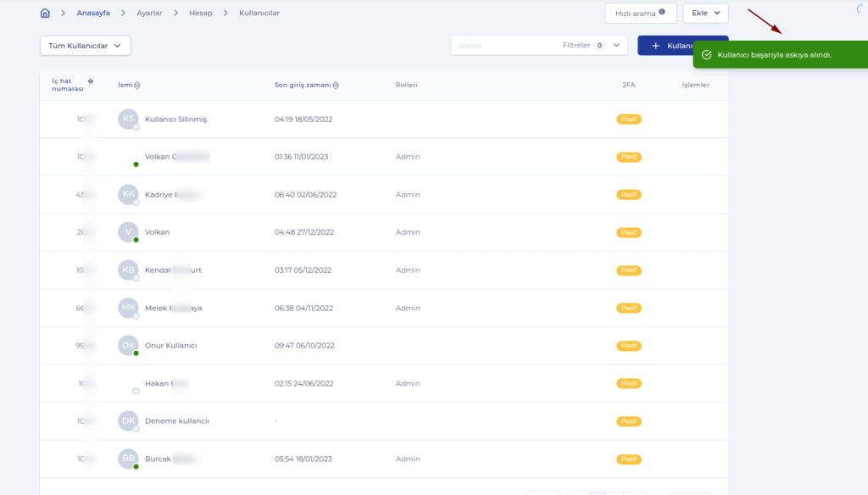Click Kullanıcı başarıyla askıya alındı notification
The height and width of the screenshot is (495, 868).
(781, 55)
